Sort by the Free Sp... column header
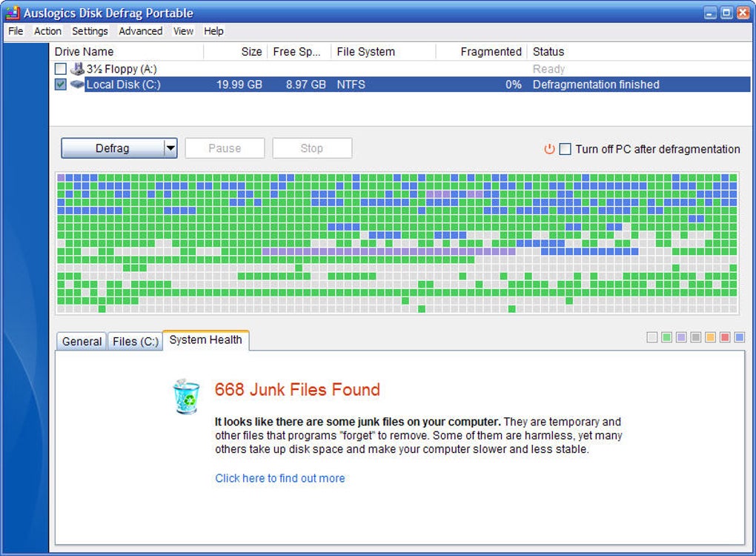 (x=299, y=52)
